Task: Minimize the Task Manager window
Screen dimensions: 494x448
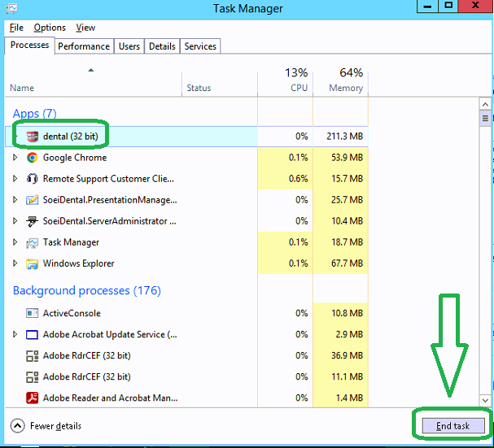Action: pyautogui.click(x=427, y=7)
